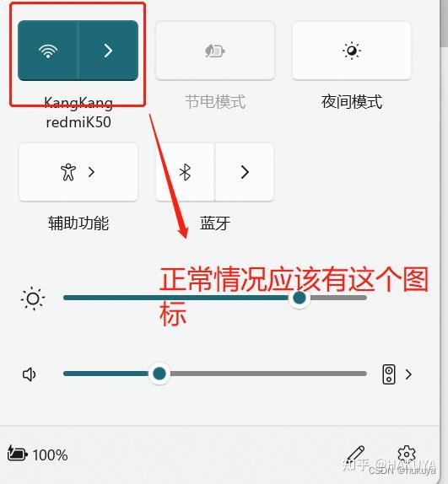The width and height of the screenshot is (448, 484).
Task: Click the brightness sun icon
Action: coord(33,298)
